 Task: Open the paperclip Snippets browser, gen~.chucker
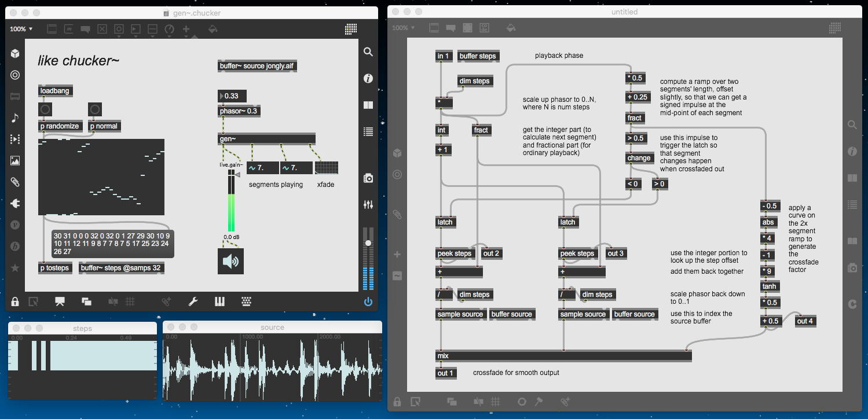[x=15, y=182]
